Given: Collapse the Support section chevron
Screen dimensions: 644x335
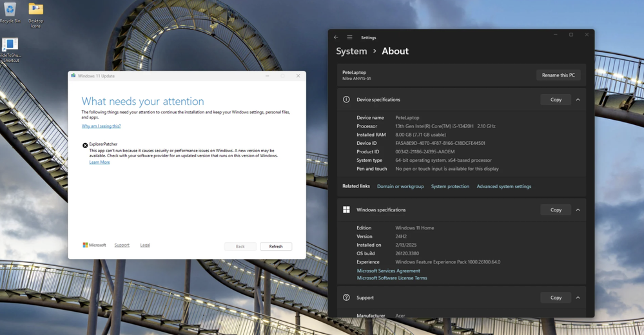Looking at the screenshot, I should (578, 298).
